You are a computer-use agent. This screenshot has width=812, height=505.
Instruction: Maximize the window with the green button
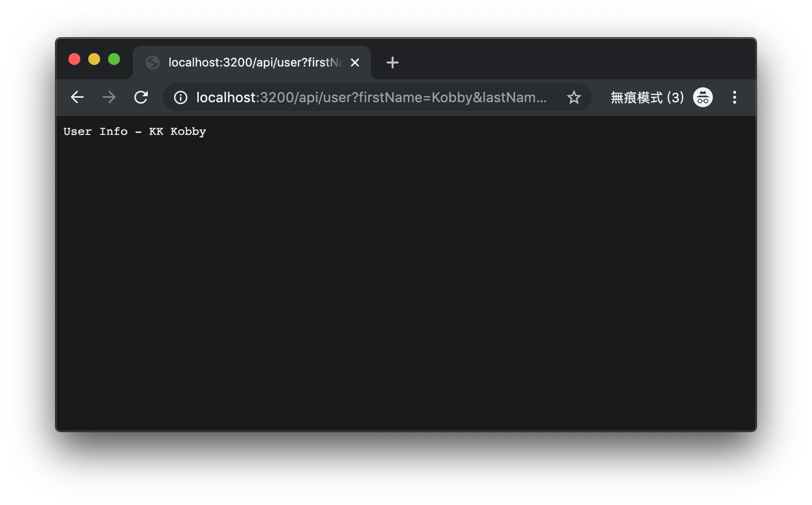114,59
